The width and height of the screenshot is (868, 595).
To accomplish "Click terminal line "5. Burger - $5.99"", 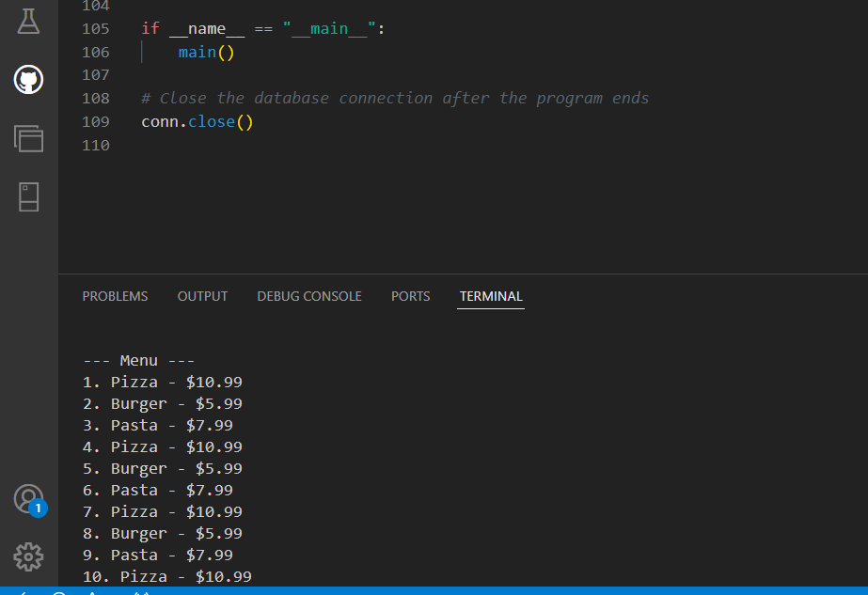I will point(162,468).
